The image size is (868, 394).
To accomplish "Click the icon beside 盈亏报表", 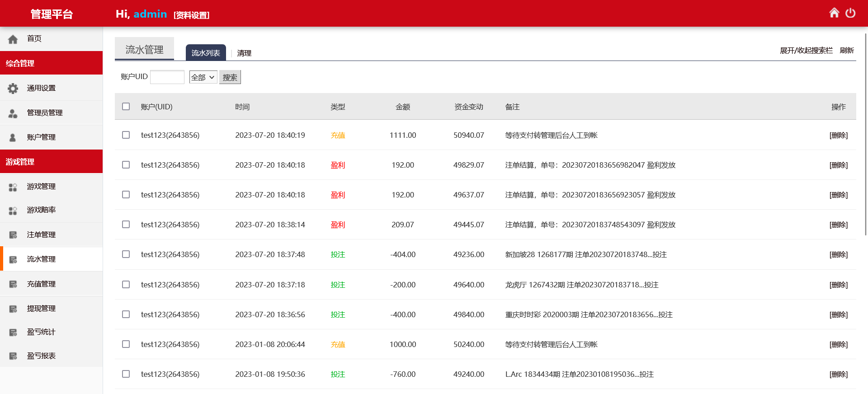I will click(13, 356).
